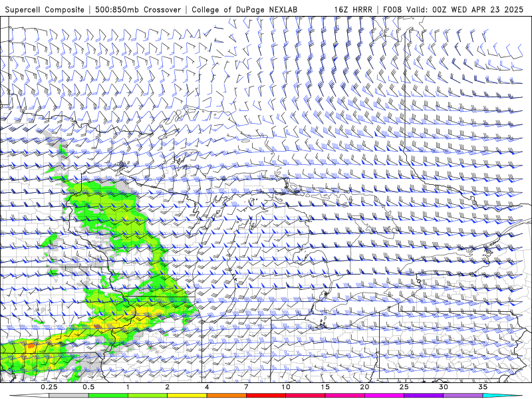Click the "500:850mb Crossover" header label
This screenshot has width=532, height=399.
coord(138,9)
